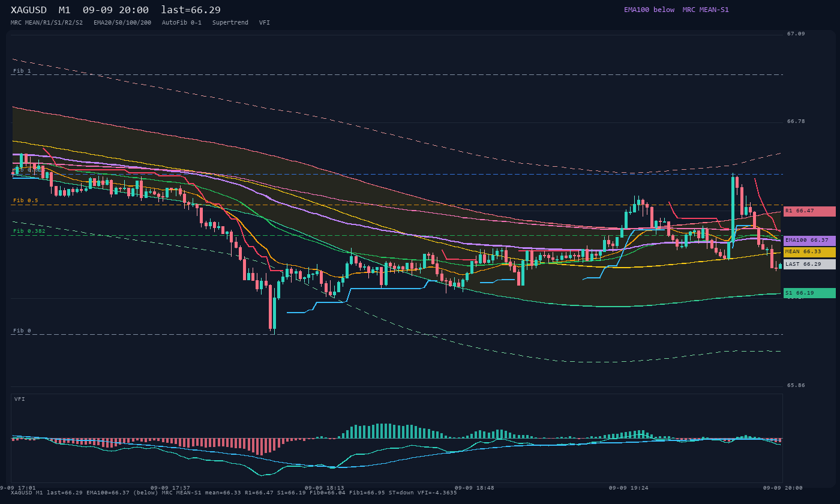Click the 09-09 17:37 time axis label

(x=170, y=488)
